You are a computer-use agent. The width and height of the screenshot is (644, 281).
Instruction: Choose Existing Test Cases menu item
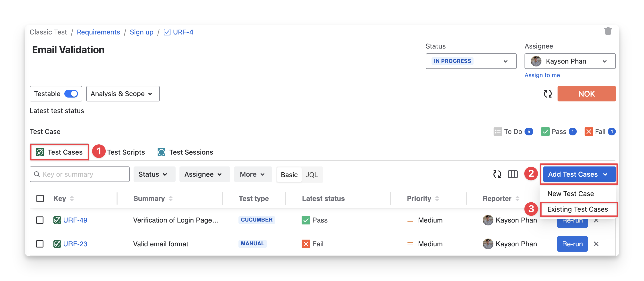click(577, 209)
